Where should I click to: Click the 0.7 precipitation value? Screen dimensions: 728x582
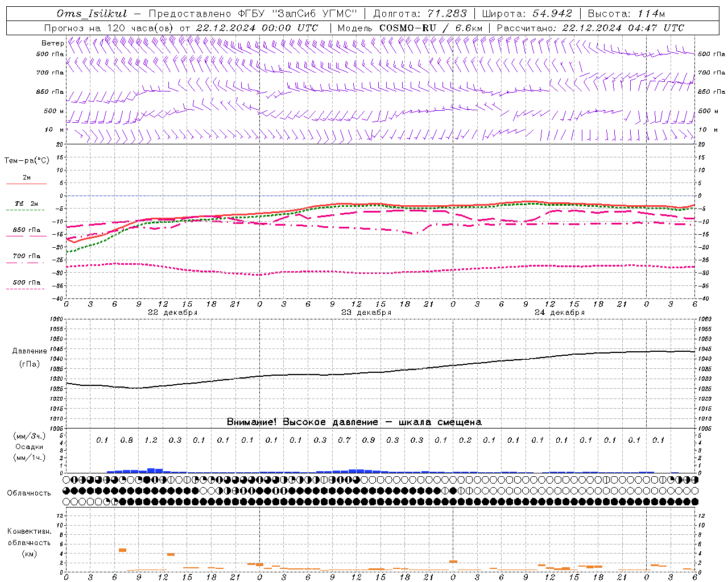click(344, 440)
